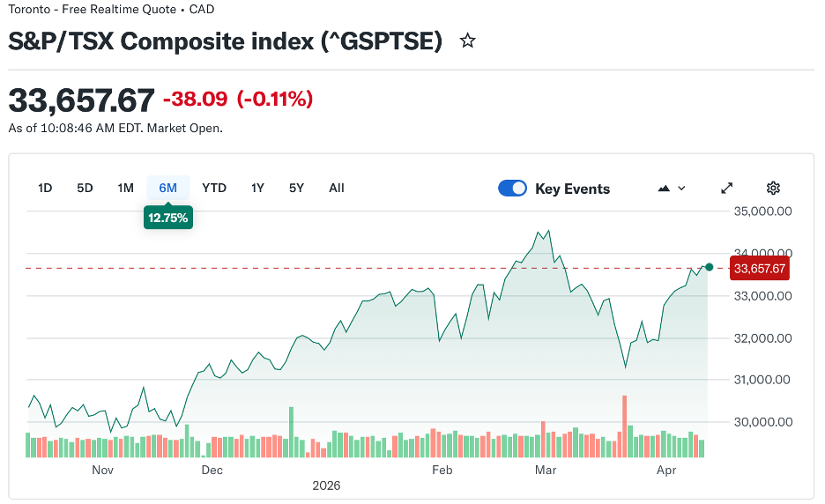825x504 pixels.
Task: Select the 1D time range
Action: pos(45,188)
